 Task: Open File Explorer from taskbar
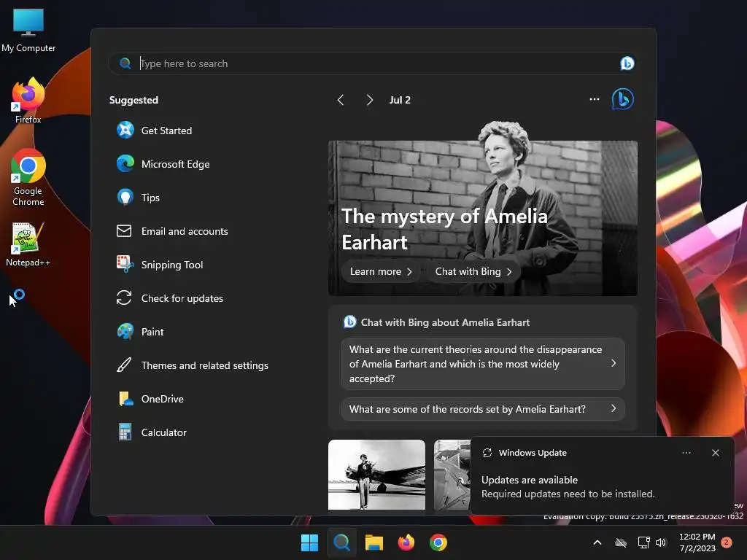click(x=374, y=542)
